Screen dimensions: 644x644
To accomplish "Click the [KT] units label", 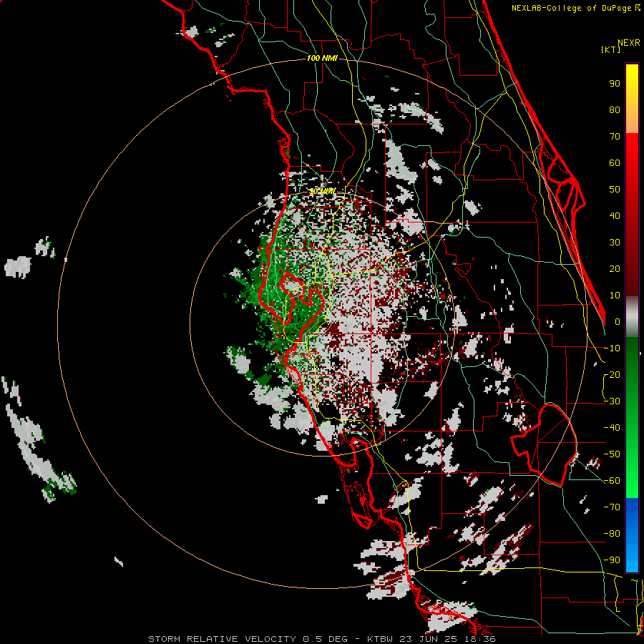I will coord(610,49).
